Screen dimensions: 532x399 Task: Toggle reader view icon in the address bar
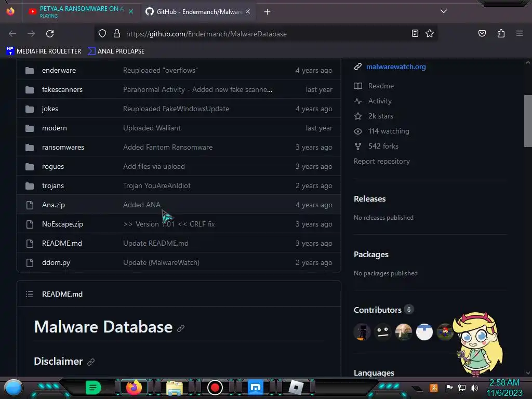click(415, 33)
